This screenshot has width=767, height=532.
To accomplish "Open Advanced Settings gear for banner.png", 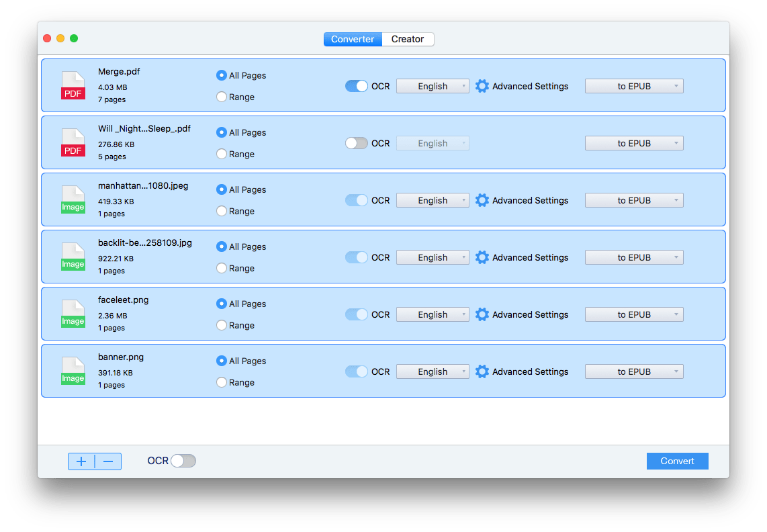I will (x=482, y=371).
